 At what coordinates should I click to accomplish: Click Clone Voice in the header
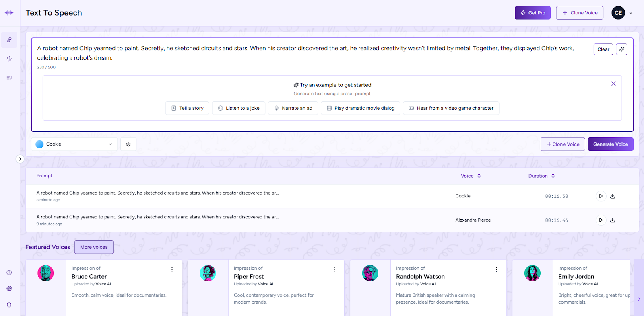580,13
